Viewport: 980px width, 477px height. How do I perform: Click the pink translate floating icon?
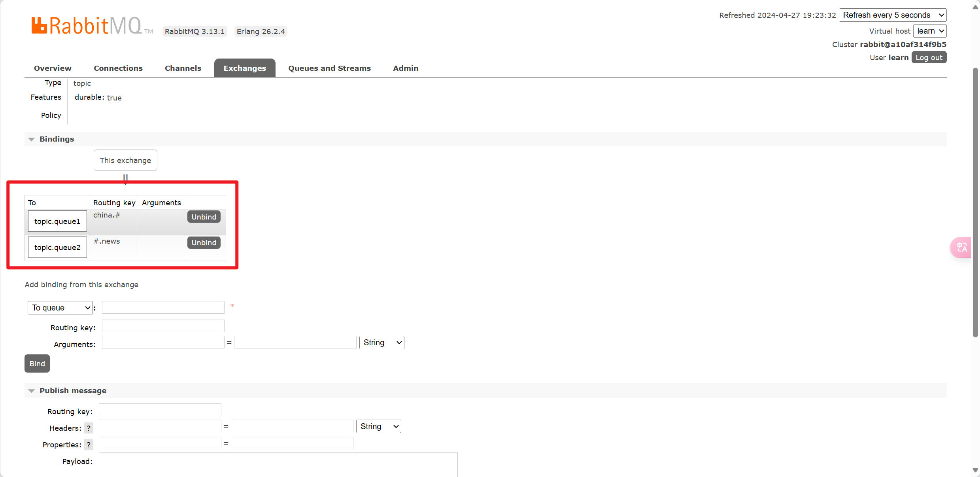[961, 248]
